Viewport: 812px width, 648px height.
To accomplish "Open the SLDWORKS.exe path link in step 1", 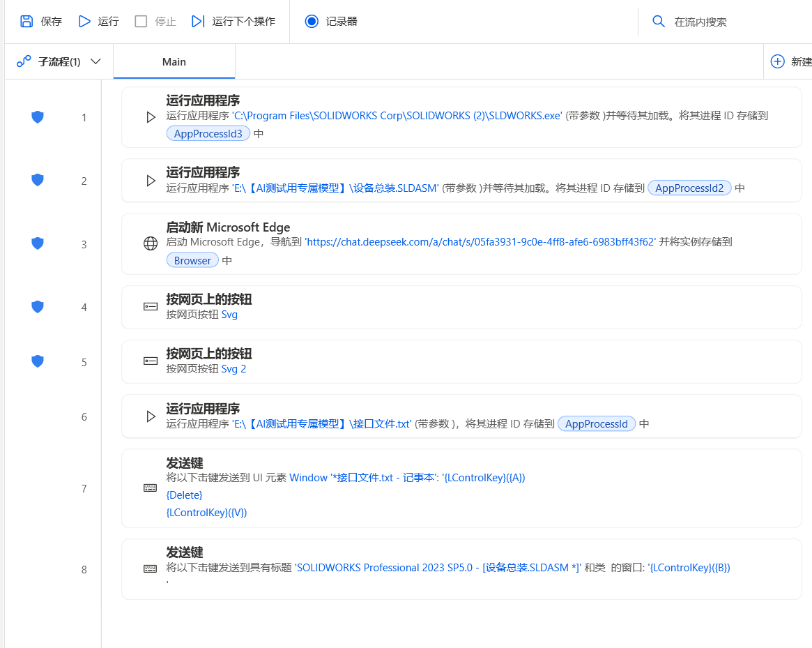I will 397,116.
